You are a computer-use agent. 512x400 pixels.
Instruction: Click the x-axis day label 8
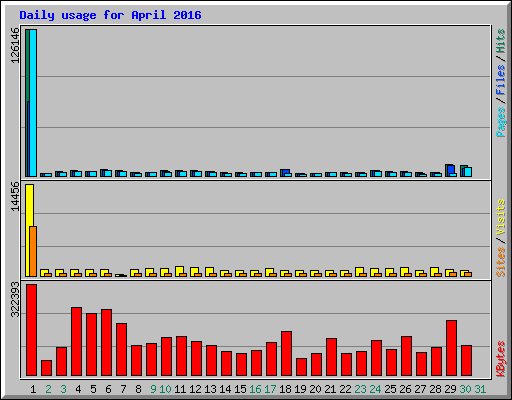point(138,389)
